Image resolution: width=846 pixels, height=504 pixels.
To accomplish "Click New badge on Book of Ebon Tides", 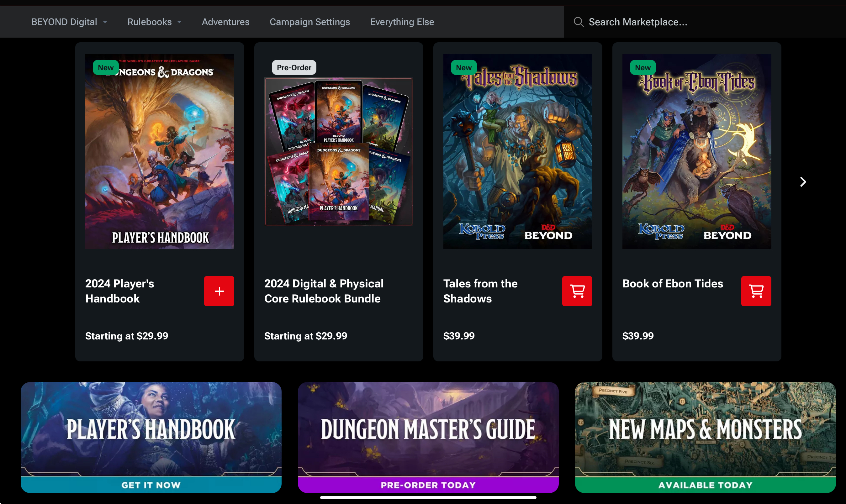I will click(642, 67).
